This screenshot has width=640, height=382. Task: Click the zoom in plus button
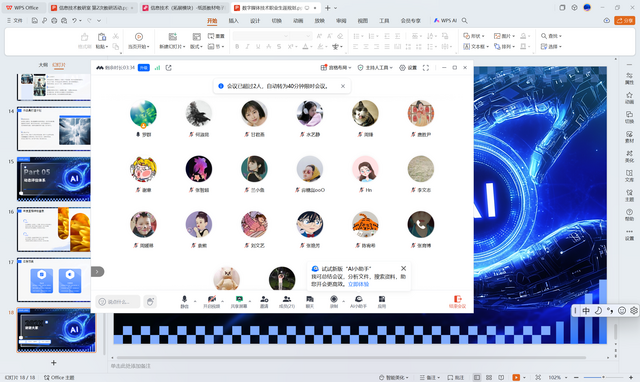[x=631, y=378]
